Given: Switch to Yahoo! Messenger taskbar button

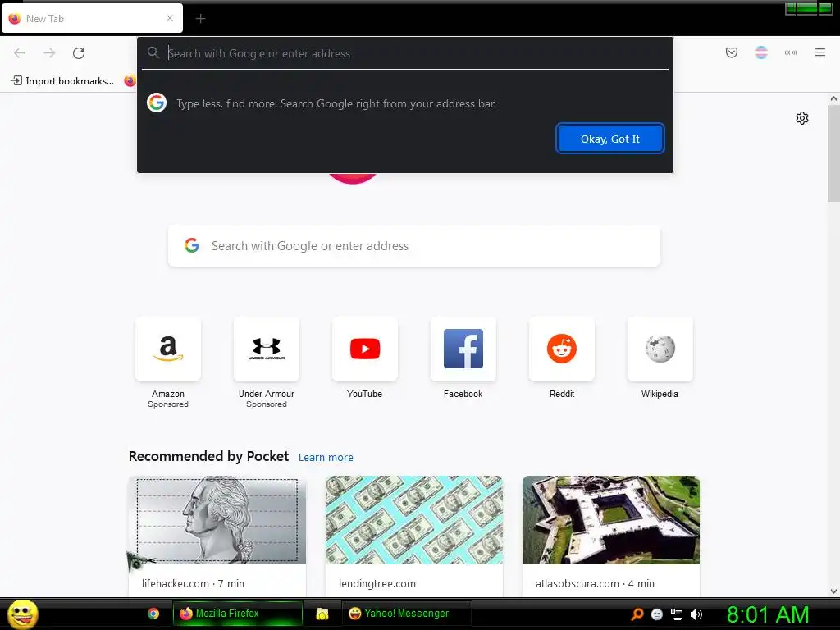Looking at the screenshot, I should pos(406,614).
